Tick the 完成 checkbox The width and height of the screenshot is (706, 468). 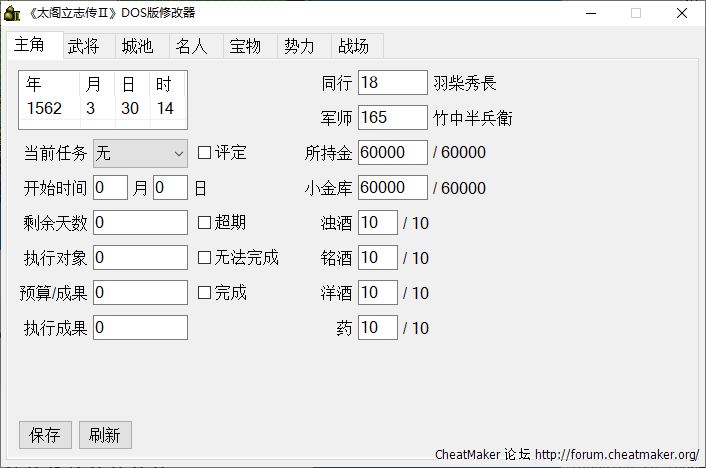click(205, 293)
